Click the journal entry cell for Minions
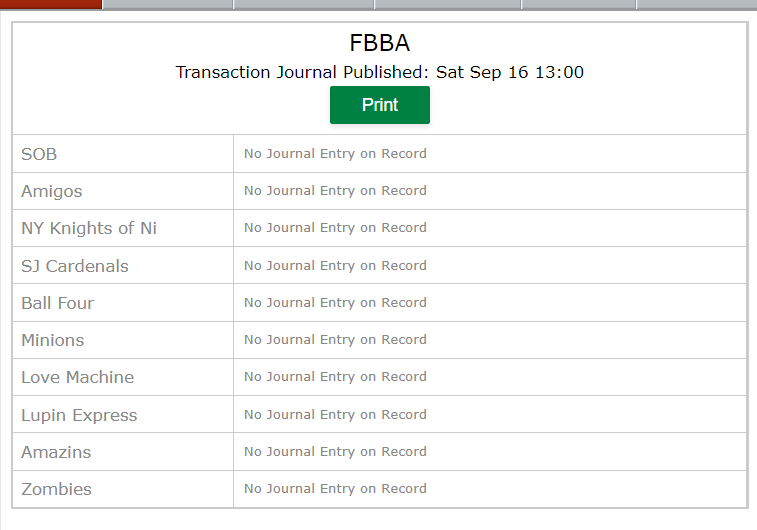757x530 pixels. click(x=490, y=340)
